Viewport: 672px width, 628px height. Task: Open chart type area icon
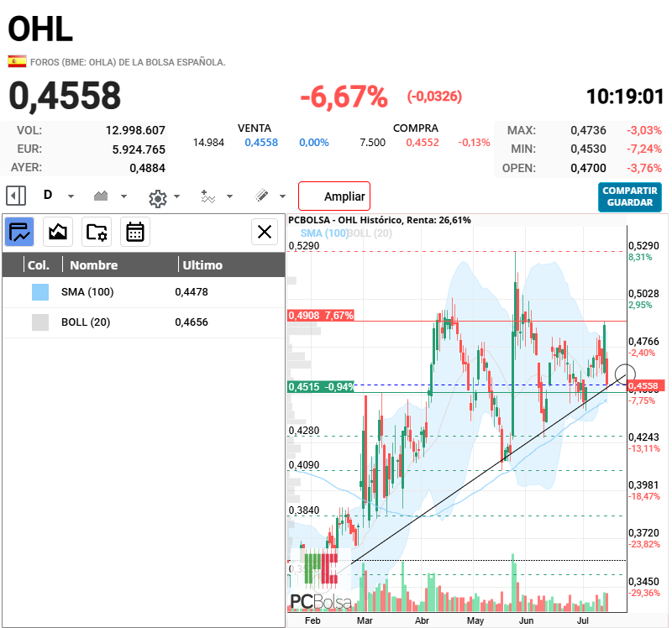click(101, 196)
